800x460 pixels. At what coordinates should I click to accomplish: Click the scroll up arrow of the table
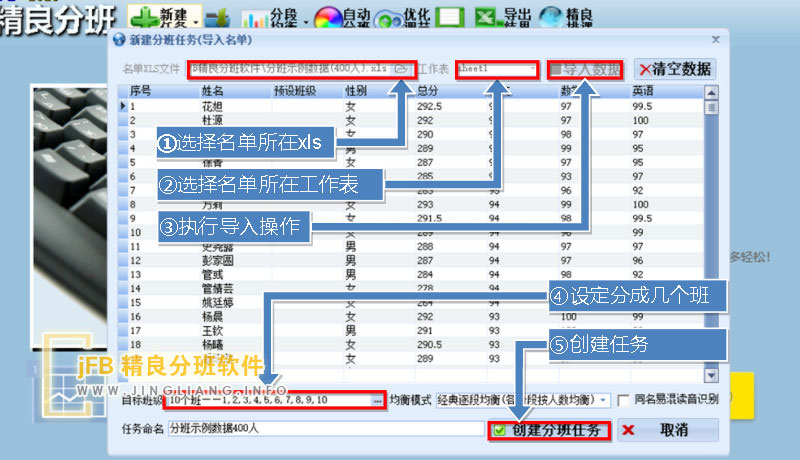tap(711, 92)
